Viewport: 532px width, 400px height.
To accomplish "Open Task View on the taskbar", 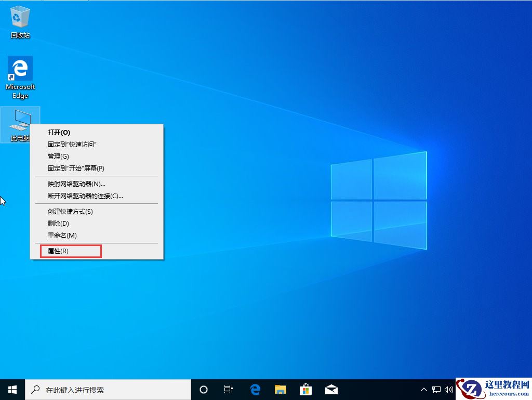I will (x=229, y=389).
